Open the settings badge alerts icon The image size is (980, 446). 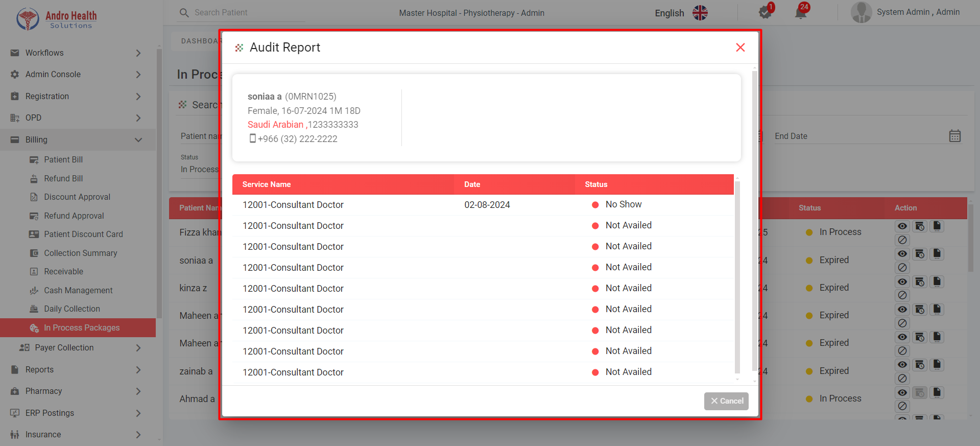[765, 12]
